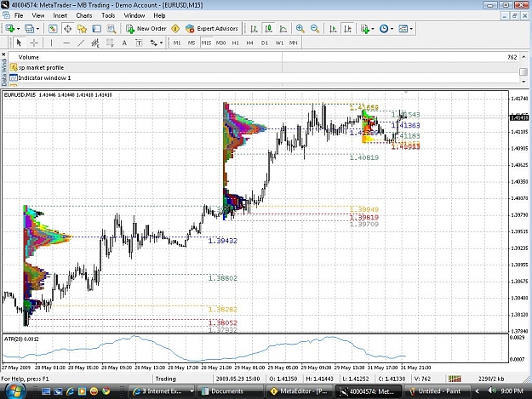Switch to H4 timeframe
532x399 pixels.
249,43
